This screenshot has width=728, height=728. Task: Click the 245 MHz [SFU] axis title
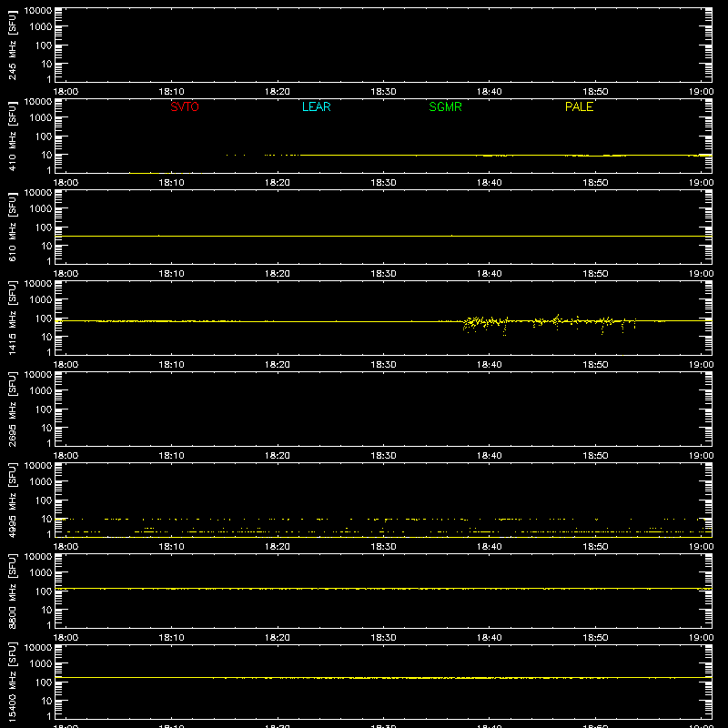coord(13,45)
